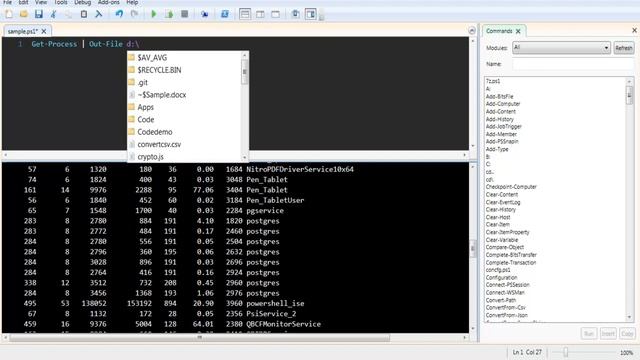640x360 pixels.
Task: Close the add-on pane with the X
Action: (x=634, y=30)
